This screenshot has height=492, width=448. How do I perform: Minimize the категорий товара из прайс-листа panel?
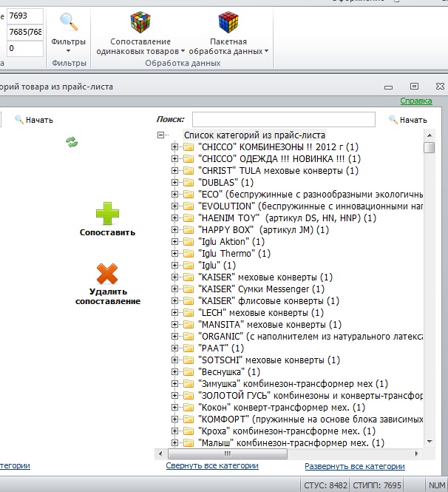388,87
